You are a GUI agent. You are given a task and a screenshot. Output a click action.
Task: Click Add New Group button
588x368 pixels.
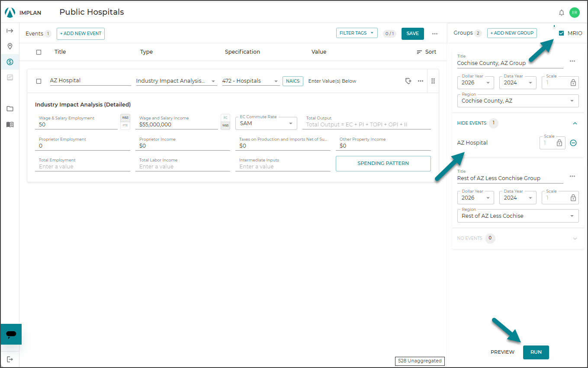[x=512, y=33]
